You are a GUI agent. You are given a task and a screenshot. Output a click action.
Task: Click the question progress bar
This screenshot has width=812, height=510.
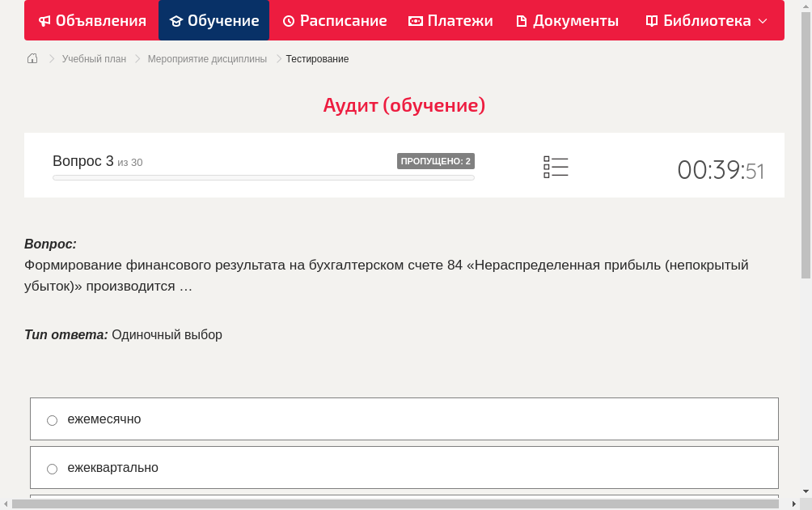pyautogui.click(x=263, y=177)
